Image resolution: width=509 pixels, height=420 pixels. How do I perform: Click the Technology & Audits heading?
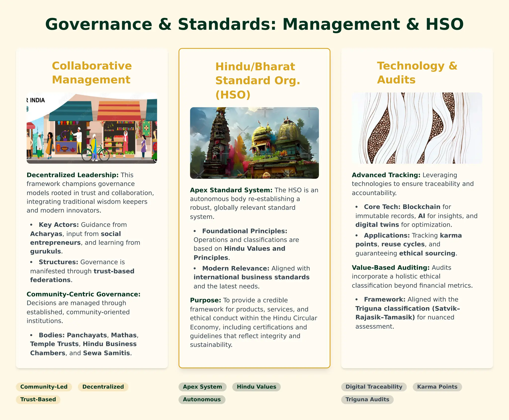[x=417, y=73]
